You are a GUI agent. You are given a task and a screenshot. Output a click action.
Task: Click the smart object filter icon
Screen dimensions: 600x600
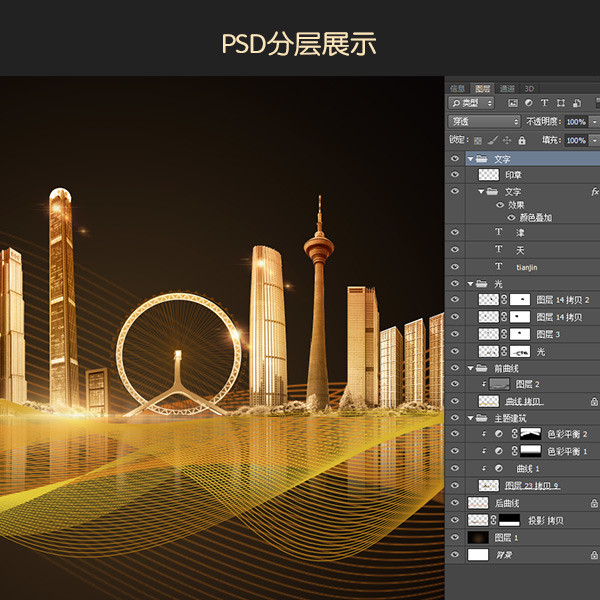coord(577,103)
